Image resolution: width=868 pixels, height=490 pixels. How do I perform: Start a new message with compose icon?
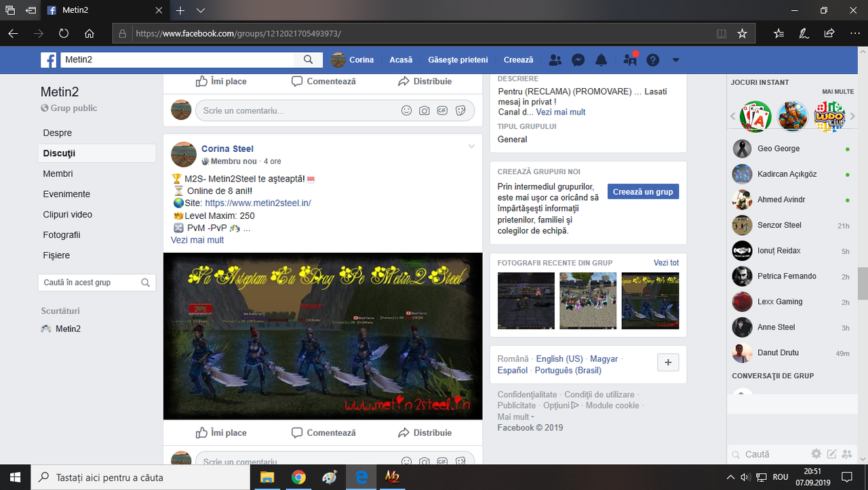pyautogui.click(x=831, y=453)
